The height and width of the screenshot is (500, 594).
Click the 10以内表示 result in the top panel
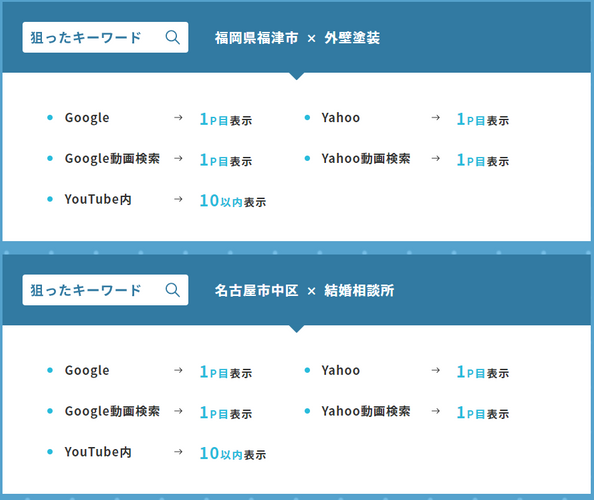click(x=233, y=201)
